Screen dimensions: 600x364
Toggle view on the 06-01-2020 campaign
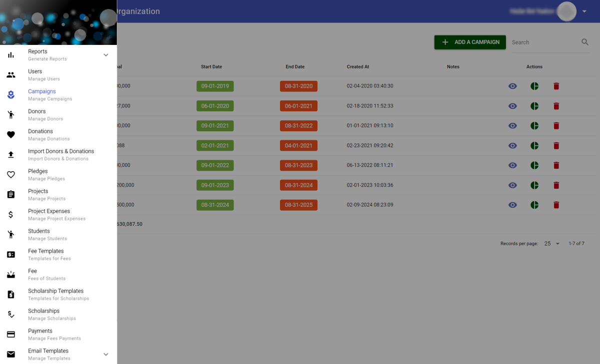pyautogui.click(x=512, y=106)
